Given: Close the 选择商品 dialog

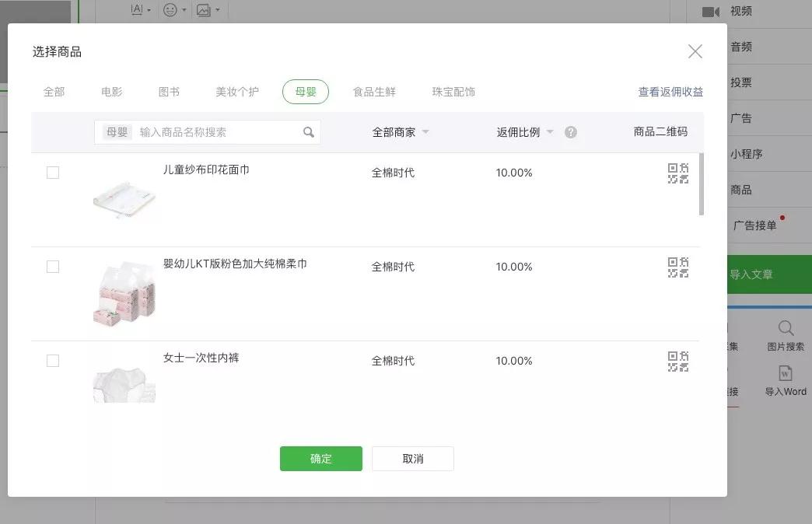Looking at the screenshot, I should click(x=695, y=51).
